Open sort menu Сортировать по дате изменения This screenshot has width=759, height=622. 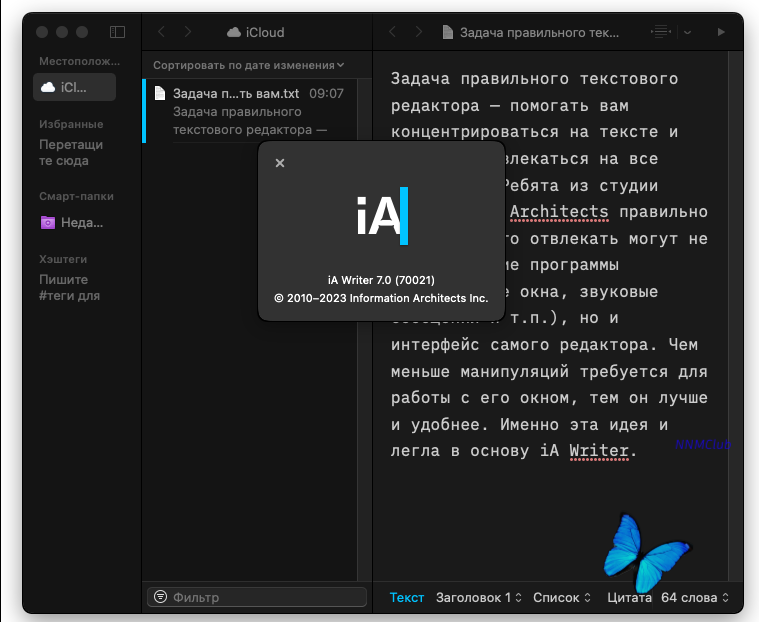[x=249, y=65]
